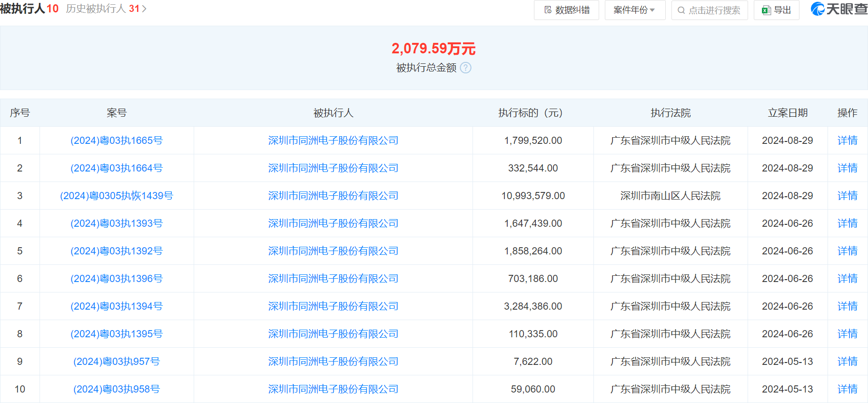The height and width of the screenshot is (403, 868).
Task: Click the question mark help icon beside 被执行总金额
Action: 466,68
